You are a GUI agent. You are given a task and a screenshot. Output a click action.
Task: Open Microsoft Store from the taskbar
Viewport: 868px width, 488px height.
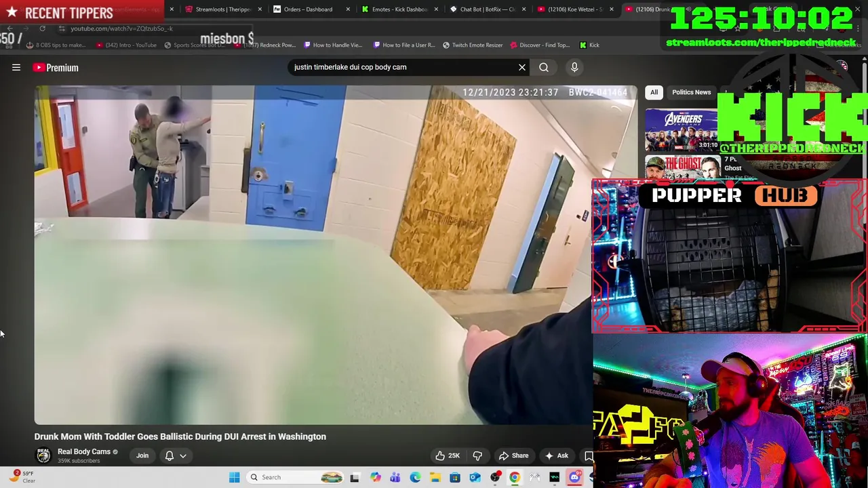point(455,477)
